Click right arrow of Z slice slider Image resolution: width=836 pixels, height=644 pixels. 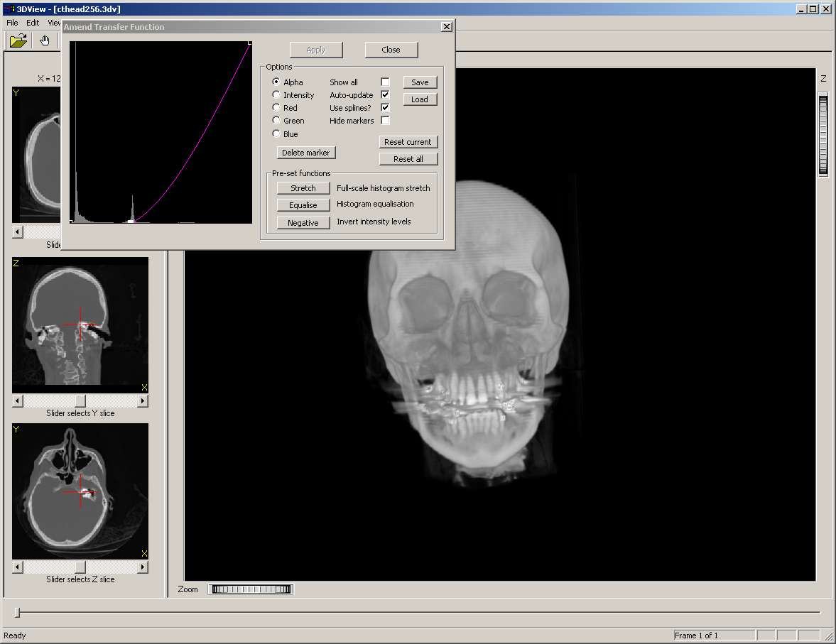143,567
